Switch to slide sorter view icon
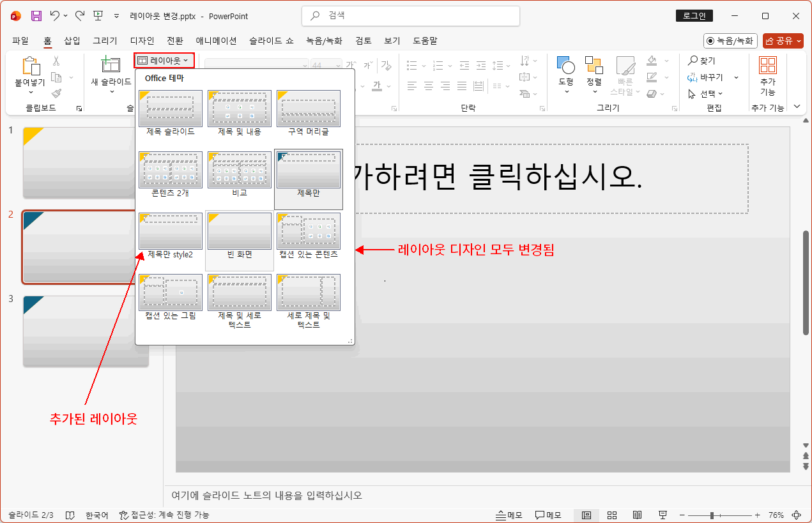 coord(611,515)
